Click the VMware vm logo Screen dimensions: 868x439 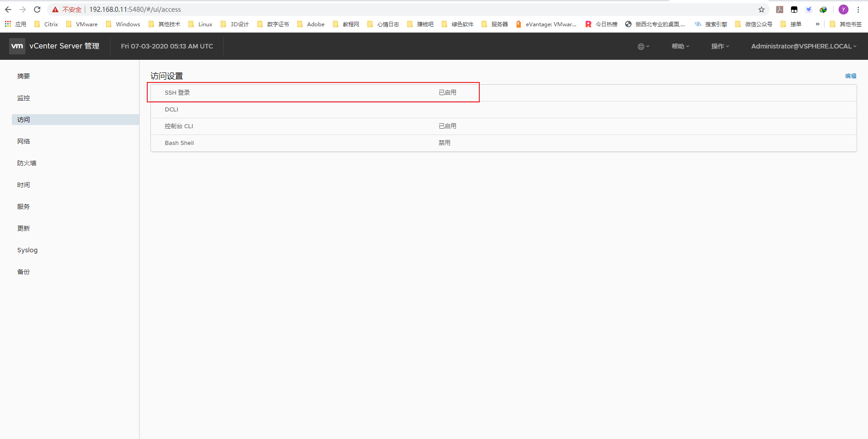[17, 46]
